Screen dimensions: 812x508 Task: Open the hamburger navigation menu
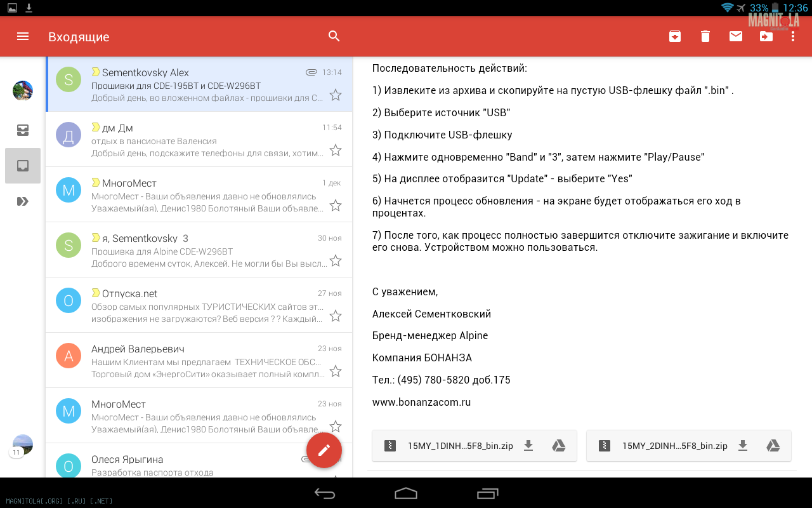(x=23, y=36)
